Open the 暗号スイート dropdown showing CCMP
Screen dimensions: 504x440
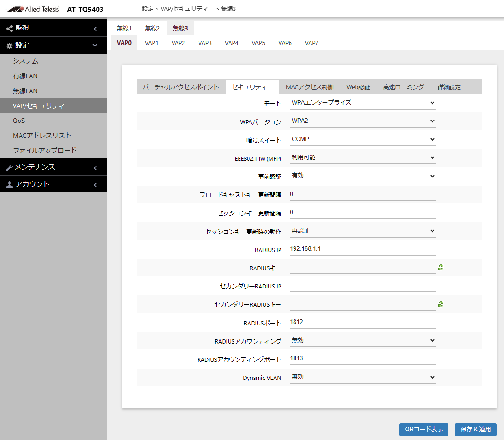pyautogui.click(x=362, y=139)
